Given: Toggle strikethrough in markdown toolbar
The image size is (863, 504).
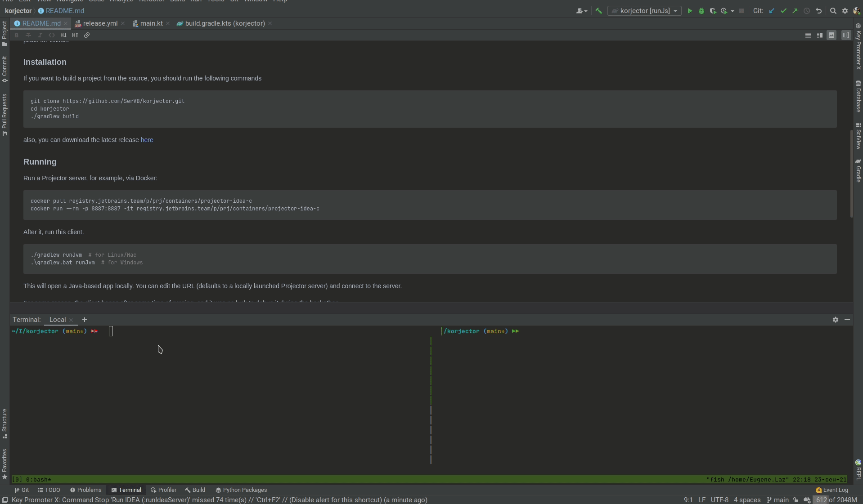Looking at the screenshot, I should (x=28, y=35).
